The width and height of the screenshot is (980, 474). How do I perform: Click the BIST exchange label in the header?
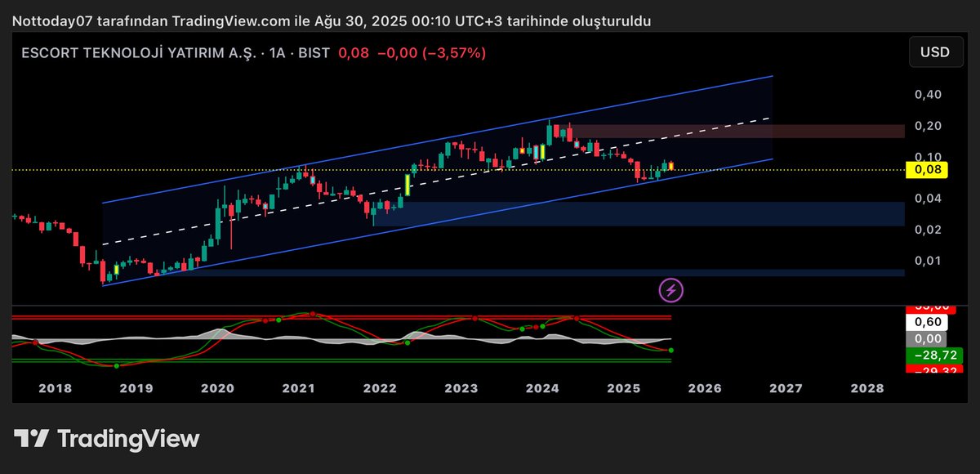[x=315, y=52]
